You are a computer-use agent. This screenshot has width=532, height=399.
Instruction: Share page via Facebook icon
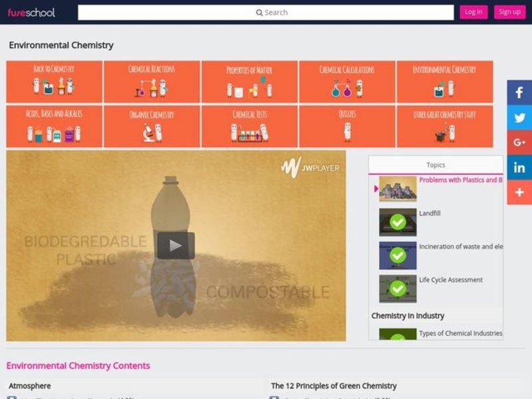tap(519, 93)
